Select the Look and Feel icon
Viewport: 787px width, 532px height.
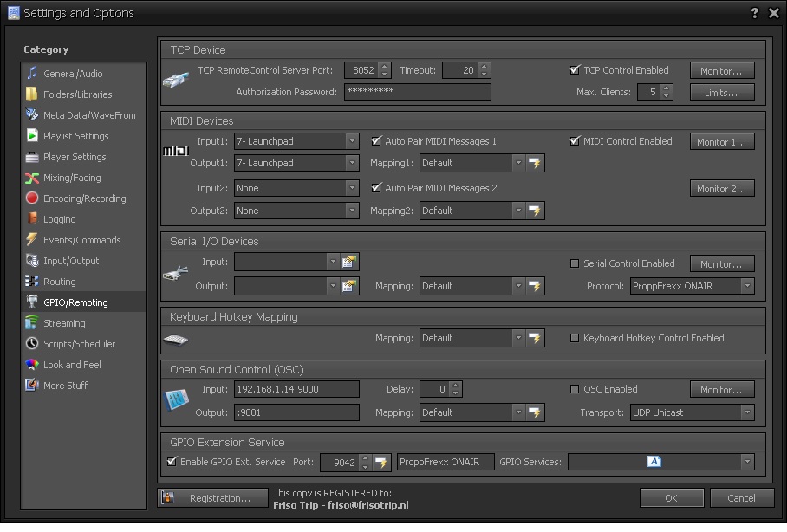pos(31,365)
